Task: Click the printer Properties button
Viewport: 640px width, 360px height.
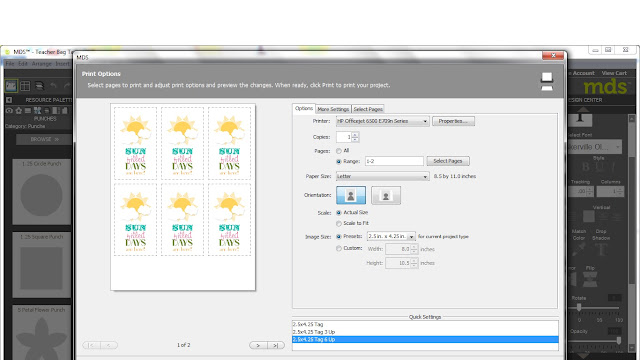Action: tap(453, 121)
